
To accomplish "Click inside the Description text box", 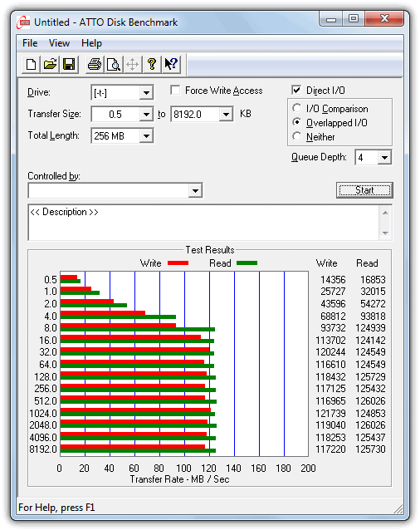I will point(203,223).
